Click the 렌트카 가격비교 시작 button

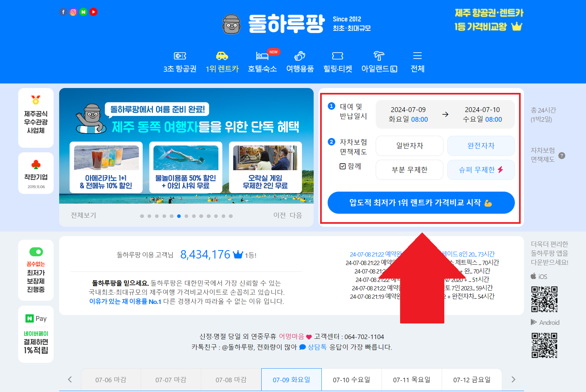click(421, 203)
